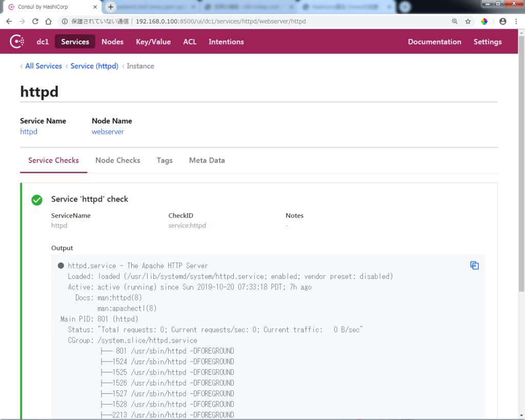This screenshot has height=420, width=525.
Task: Click the green passing check status icon
Action: point(37,200)
